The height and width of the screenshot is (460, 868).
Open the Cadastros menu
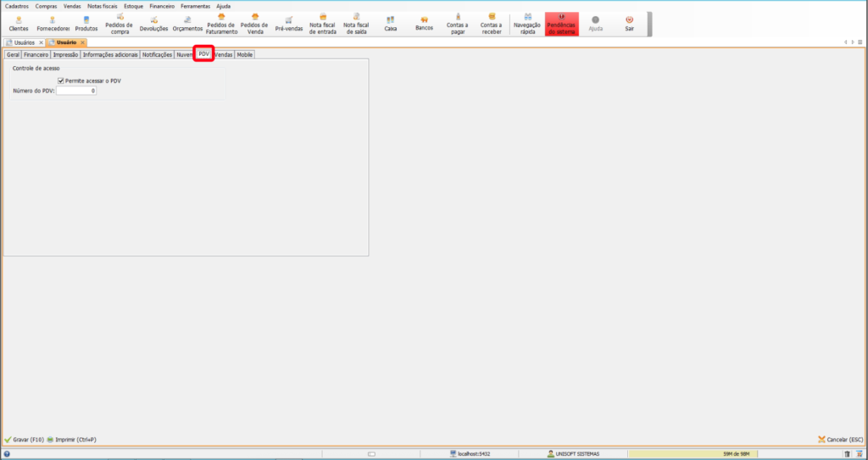pos(17,6)
